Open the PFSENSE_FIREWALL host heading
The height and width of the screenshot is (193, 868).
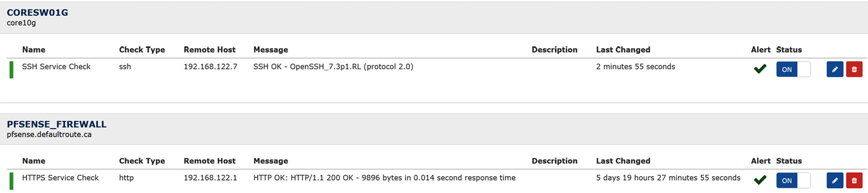(57, 124)
